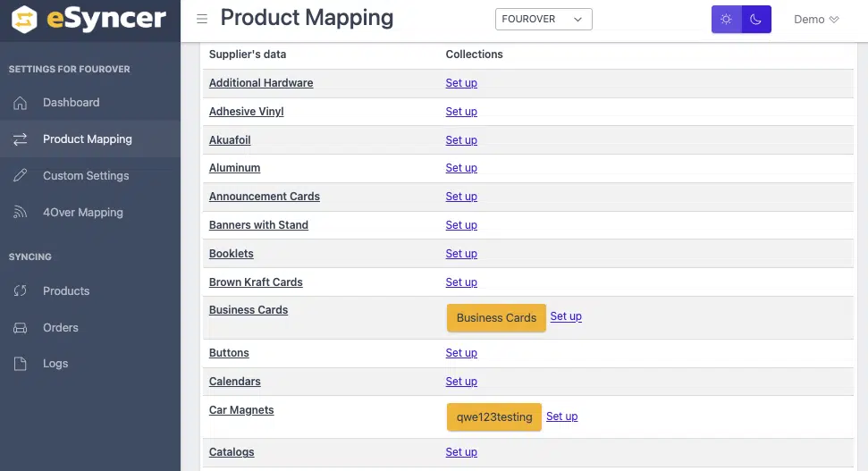This screenshot has width=868, height=471.
Task: Open Logs under Syncing
Action: 90,364
